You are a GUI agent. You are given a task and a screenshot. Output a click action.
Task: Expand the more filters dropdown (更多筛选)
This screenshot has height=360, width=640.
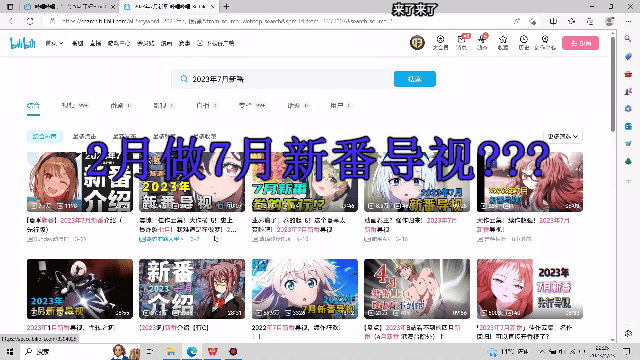coord(563,136)
